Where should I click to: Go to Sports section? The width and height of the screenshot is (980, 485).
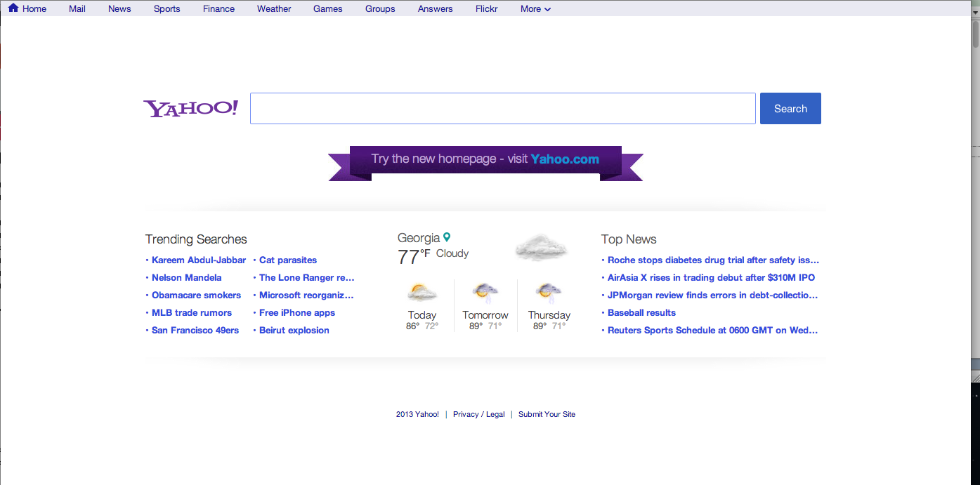[167, 9]
